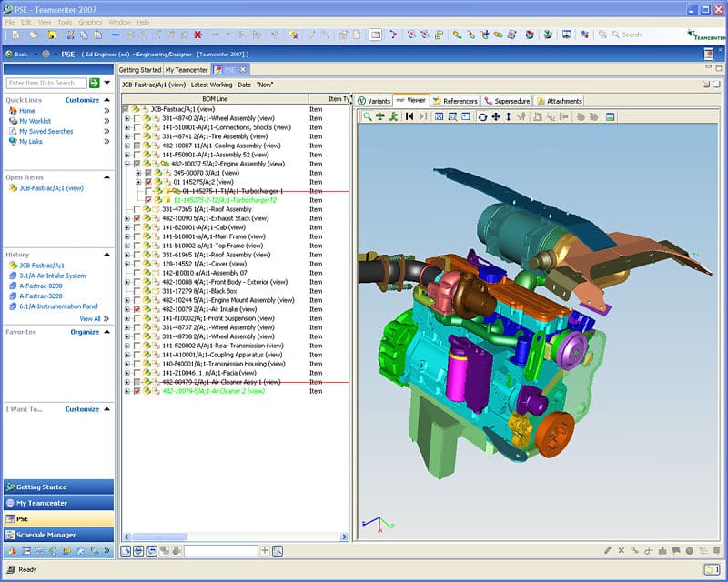The image size is (728, 582).
Task: Click the rotate icon in the Viewer toolbar
Action: click(x=482, y=115)
